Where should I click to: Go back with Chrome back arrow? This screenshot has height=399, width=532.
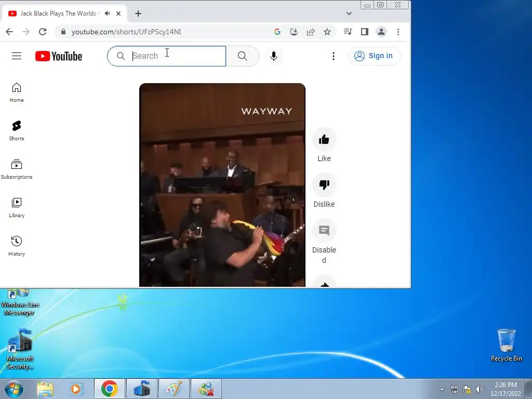point(9,32)
